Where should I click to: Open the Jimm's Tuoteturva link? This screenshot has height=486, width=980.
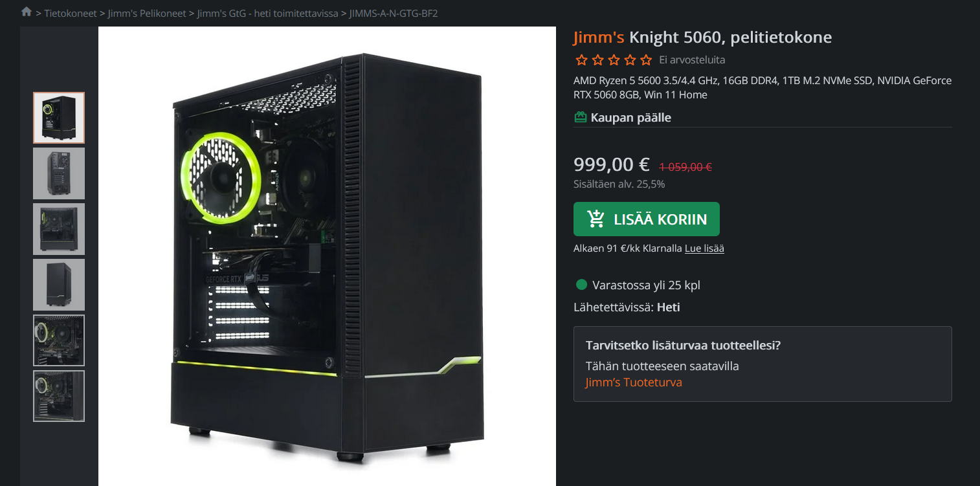pos(634,382)
